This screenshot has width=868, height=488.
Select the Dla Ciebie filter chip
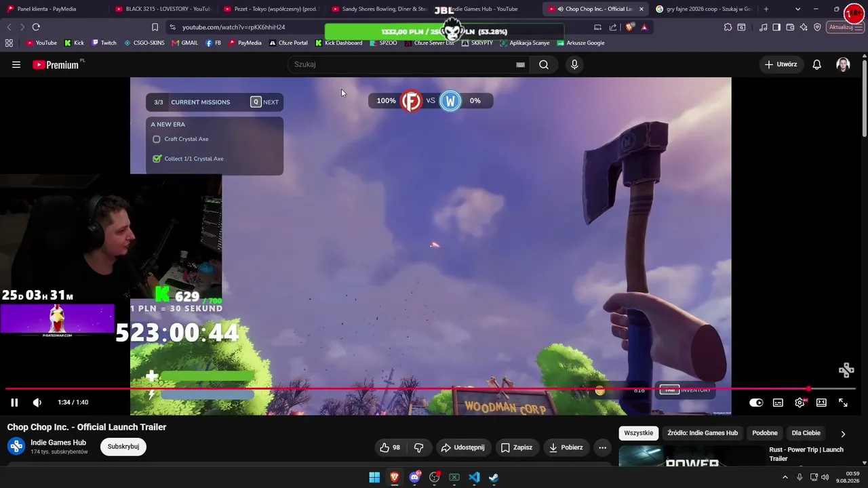(x=806, y=433)
